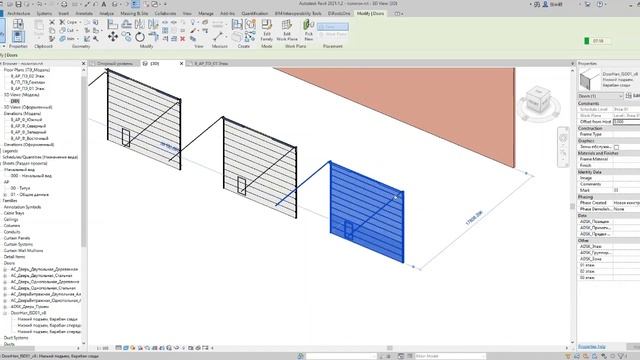
Task: Click the Phase Created property value
Action: 626,203
